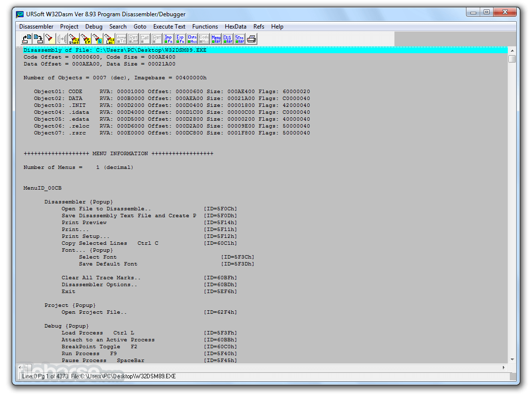The width and height of the screenshot is (532, 397).
Task: Click the vertical scrollbar up arrow
Action: coord(512,51)
